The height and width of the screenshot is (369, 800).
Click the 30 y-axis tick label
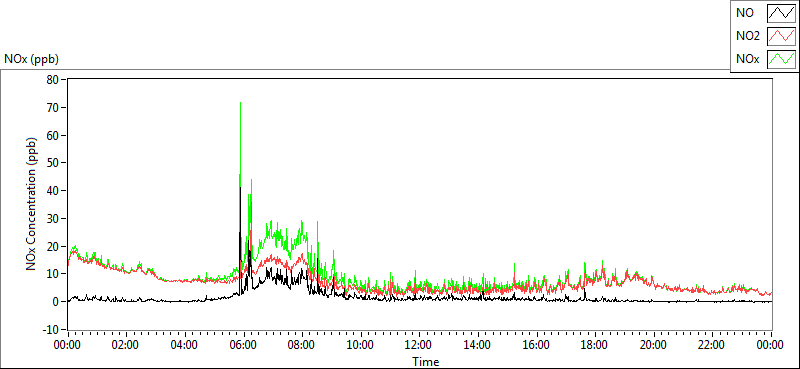click(x=54, y=218)
